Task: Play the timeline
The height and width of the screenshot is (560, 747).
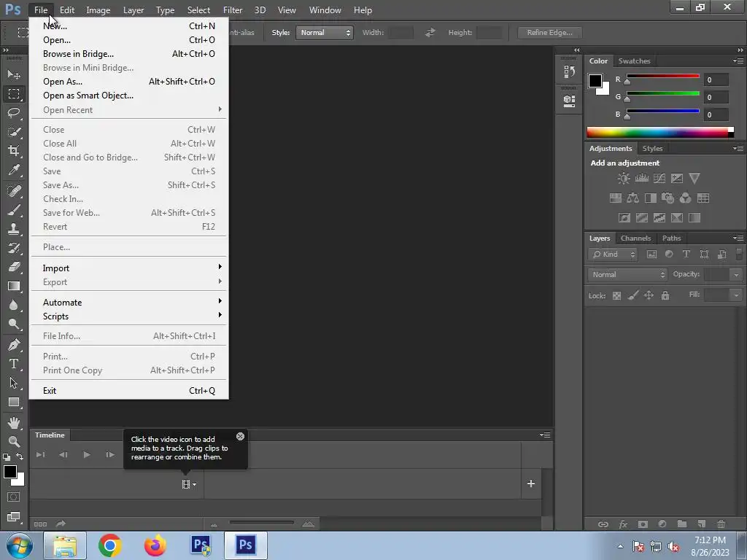Action: 87,455
